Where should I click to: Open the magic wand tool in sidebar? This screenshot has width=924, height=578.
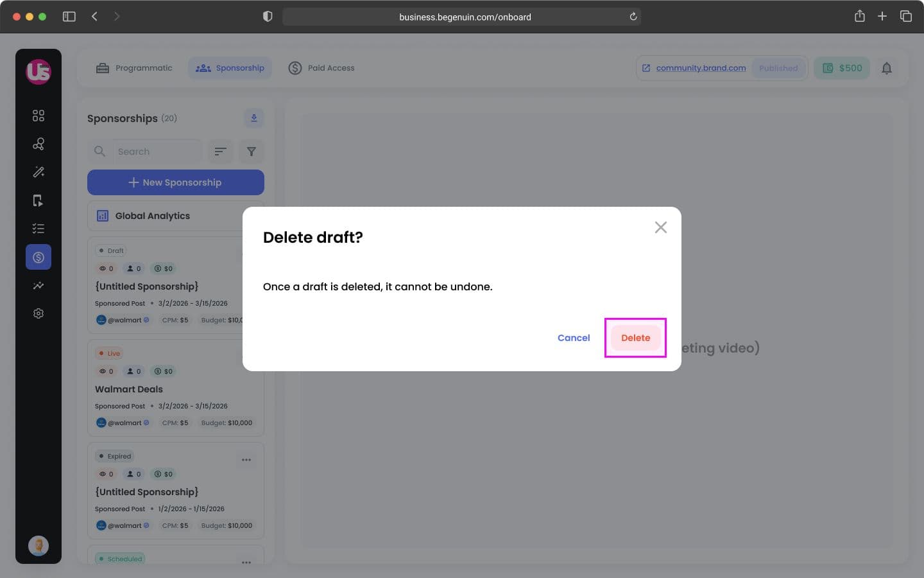tap(38, 172)
